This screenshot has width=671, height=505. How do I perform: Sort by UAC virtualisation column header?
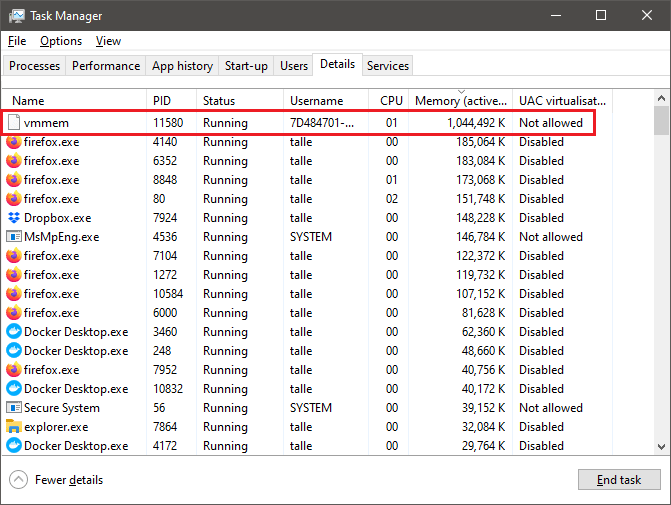563,101
